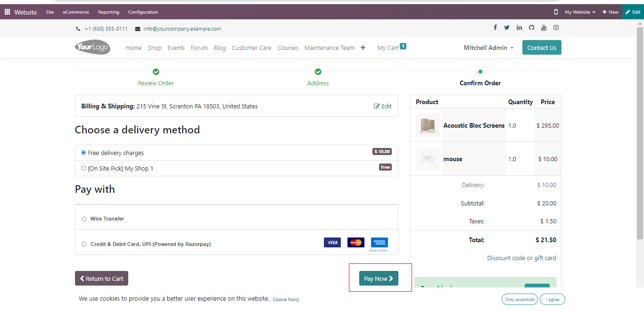
Task: Open the apps grid menu icon
Action: (7, 12)
